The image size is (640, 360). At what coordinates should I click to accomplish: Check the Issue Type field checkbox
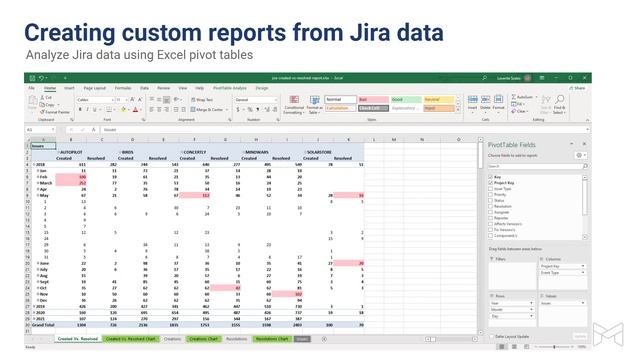[491, 189]
